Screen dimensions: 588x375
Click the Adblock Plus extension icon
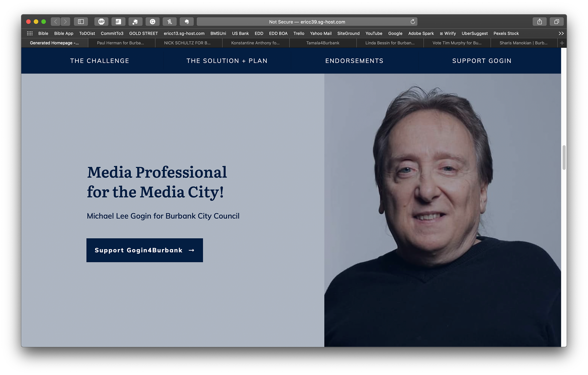(101, 21)
